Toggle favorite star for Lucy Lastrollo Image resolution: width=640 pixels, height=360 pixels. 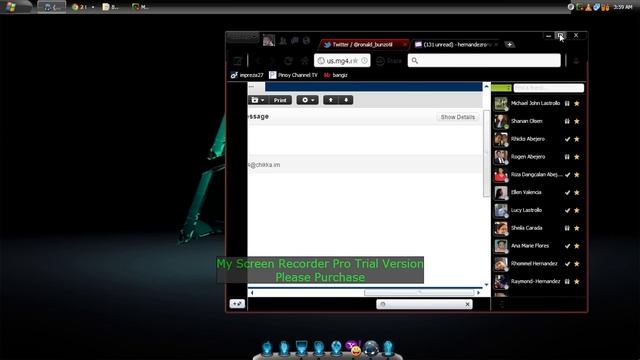point(577,210)
